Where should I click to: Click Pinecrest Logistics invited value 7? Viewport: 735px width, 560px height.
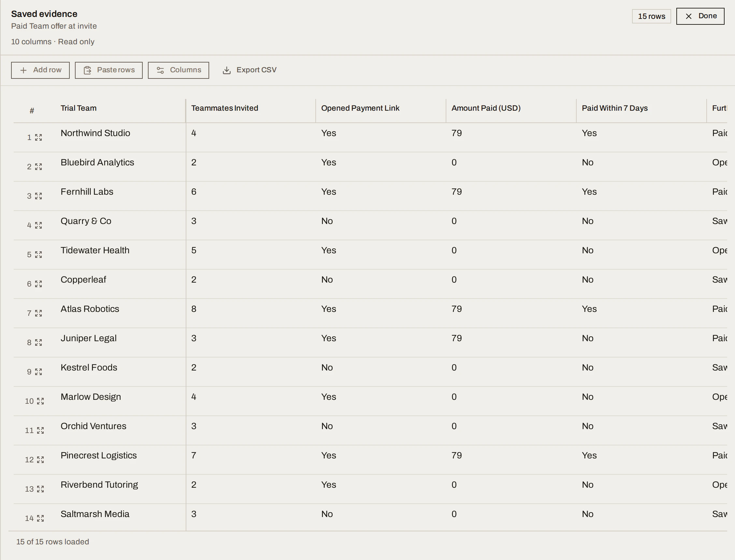tap(194, 456)
